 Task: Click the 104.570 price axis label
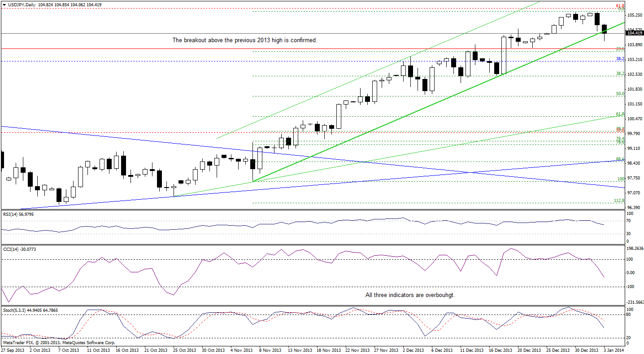point(634,30)
